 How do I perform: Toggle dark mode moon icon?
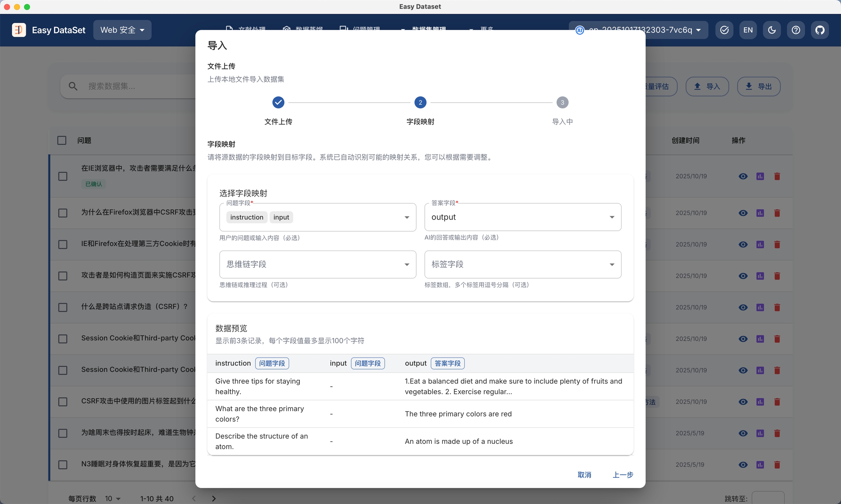tap(772, 30)
